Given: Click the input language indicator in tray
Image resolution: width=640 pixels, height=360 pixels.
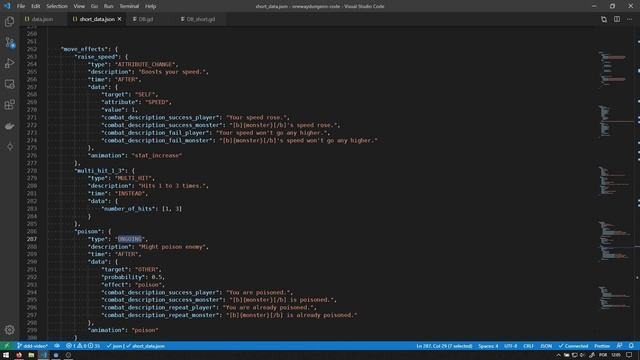Looking at the screenshot, I should tap(603, 355).
